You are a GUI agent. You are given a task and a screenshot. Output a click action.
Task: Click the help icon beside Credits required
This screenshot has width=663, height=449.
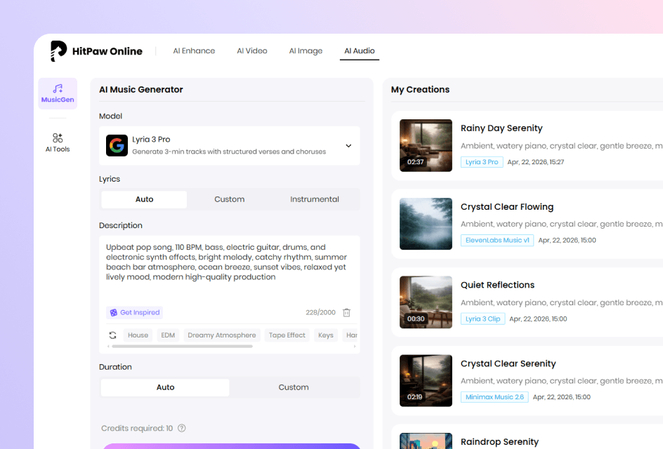[182, 428]
